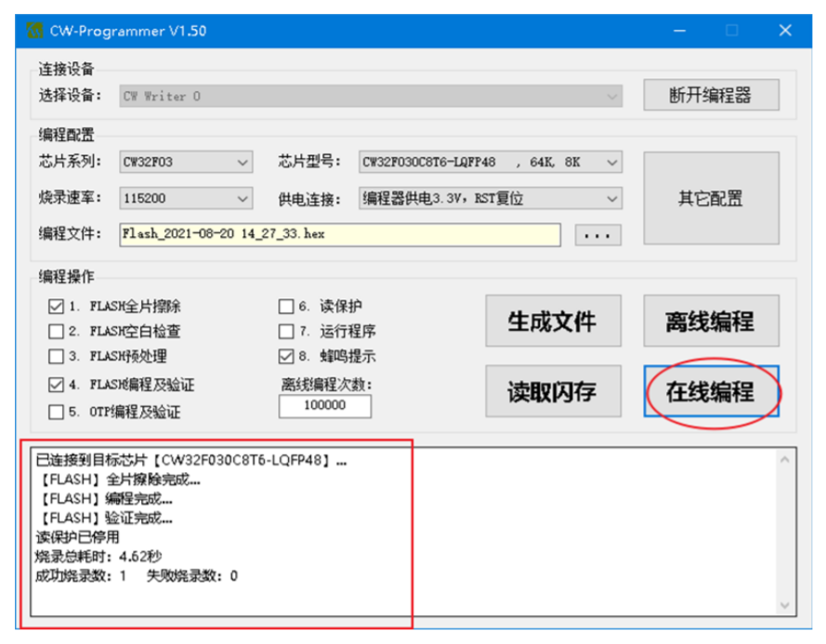Enable 运行程序 checkbox

(x=286, y=332)
